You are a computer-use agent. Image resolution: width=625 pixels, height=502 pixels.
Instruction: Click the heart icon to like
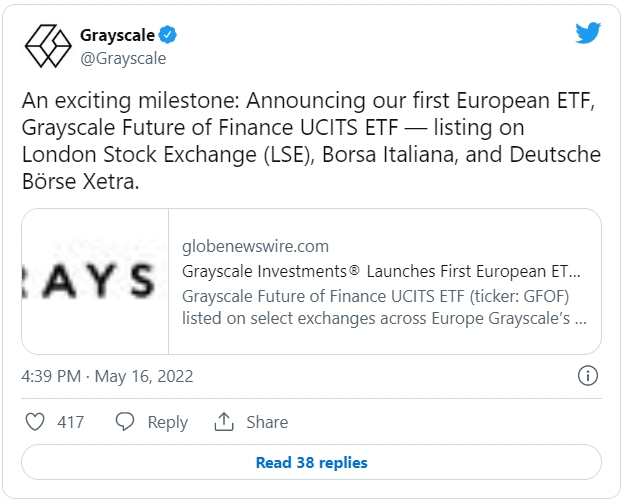coord(35,422)
